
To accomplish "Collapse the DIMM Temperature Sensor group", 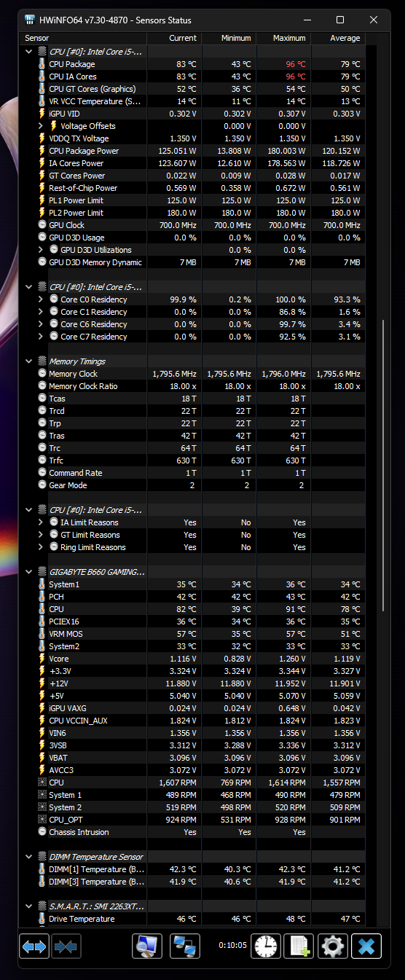I will point(29,857).
